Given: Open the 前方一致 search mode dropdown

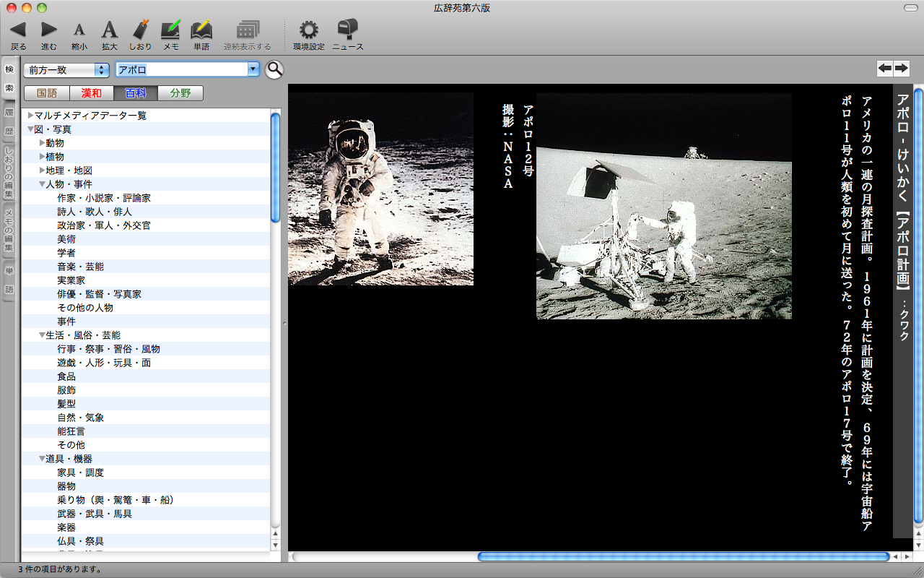Looking at the screenshot, I should pyautogui.click(x=66, y=70).
